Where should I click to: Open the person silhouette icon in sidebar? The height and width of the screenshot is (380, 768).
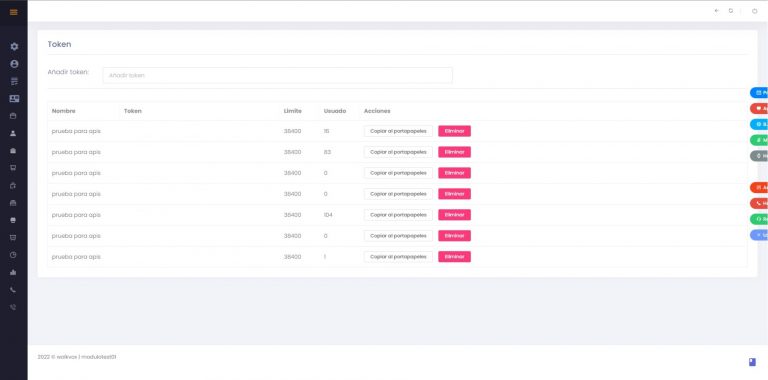pos(13,133)
